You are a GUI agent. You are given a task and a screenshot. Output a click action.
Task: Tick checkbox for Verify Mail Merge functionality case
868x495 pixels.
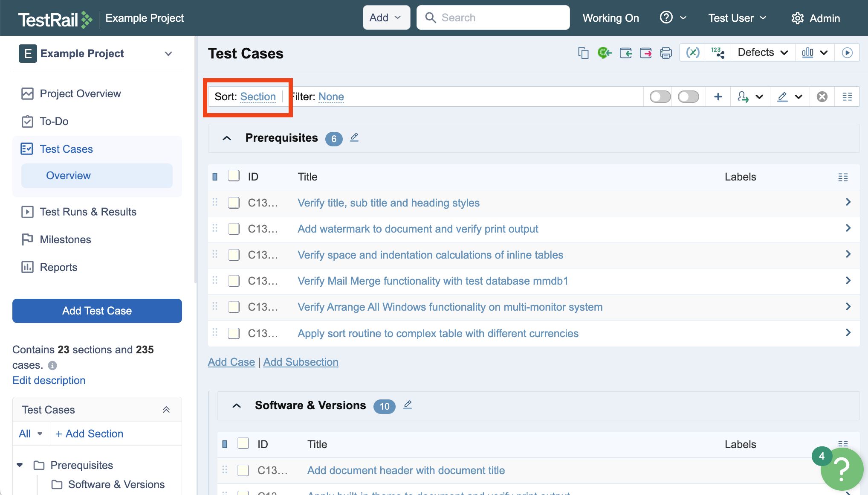[x=234, y=281]
